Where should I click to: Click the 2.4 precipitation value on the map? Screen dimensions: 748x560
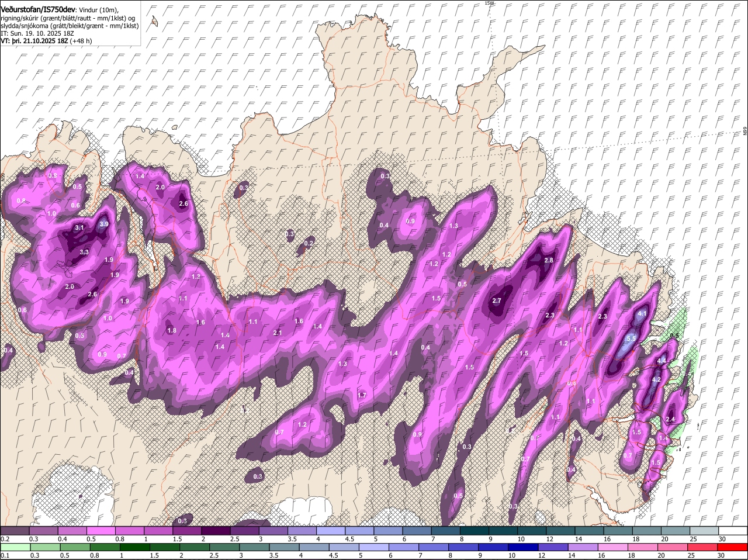671,419
